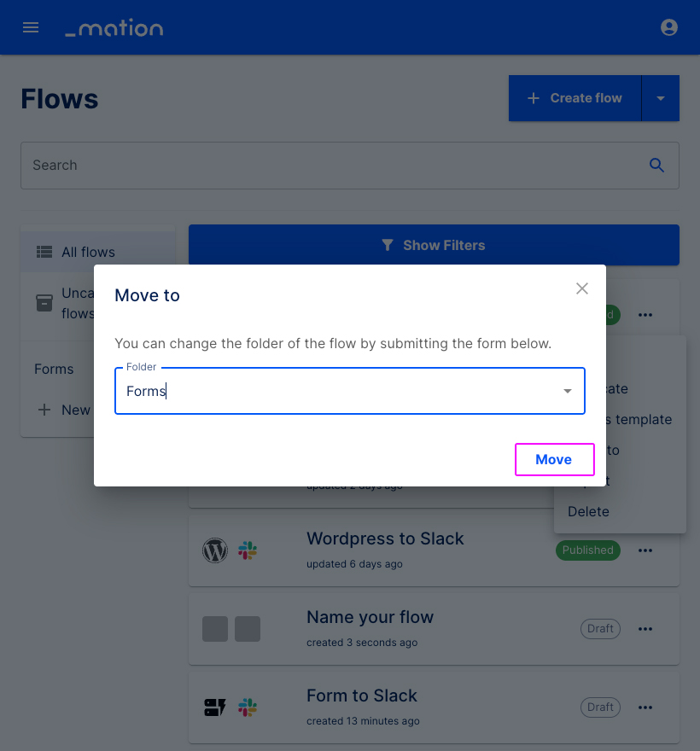Open the search magnifier icon
This screenshot has width=700, height=751.
click(x=656, y=165)
